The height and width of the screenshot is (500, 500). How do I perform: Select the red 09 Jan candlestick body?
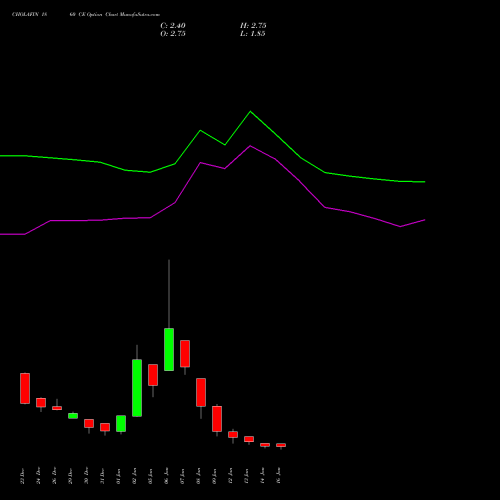point(217,419)
